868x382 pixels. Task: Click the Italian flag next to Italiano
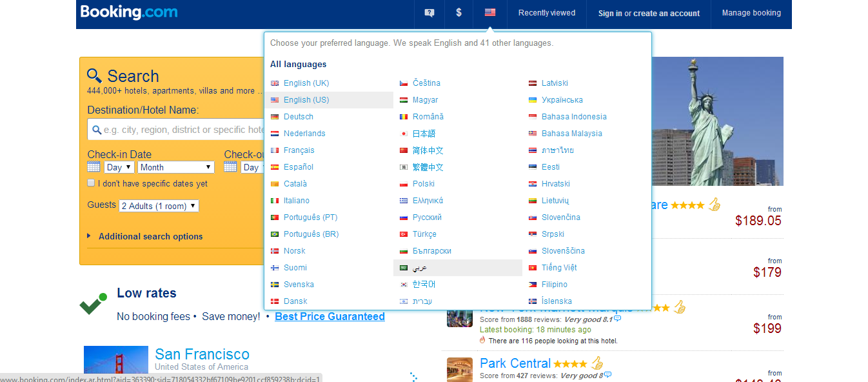click(x=275, y=201)
